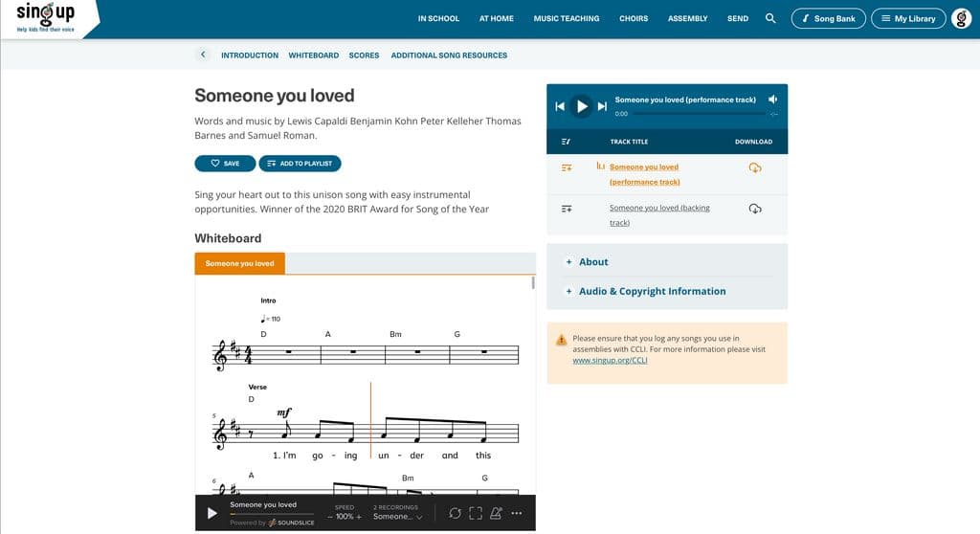
Task: Open the site search magnifier icon
Action: coord(770,18)
